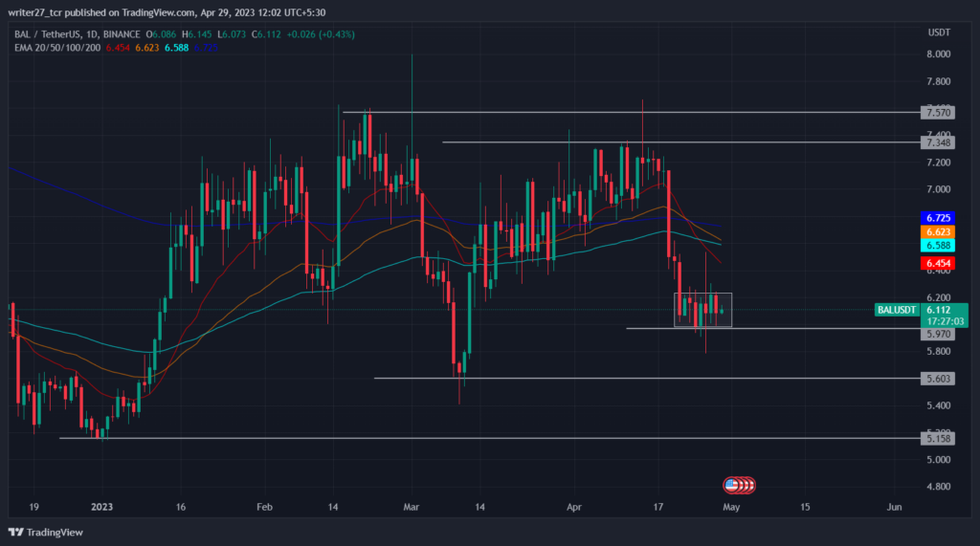The height and width of the screenshot is (546, 980).
Task: Click the +0.026 (+0.43%) change value
Action: pyautogui.click(x=321, y=34)
